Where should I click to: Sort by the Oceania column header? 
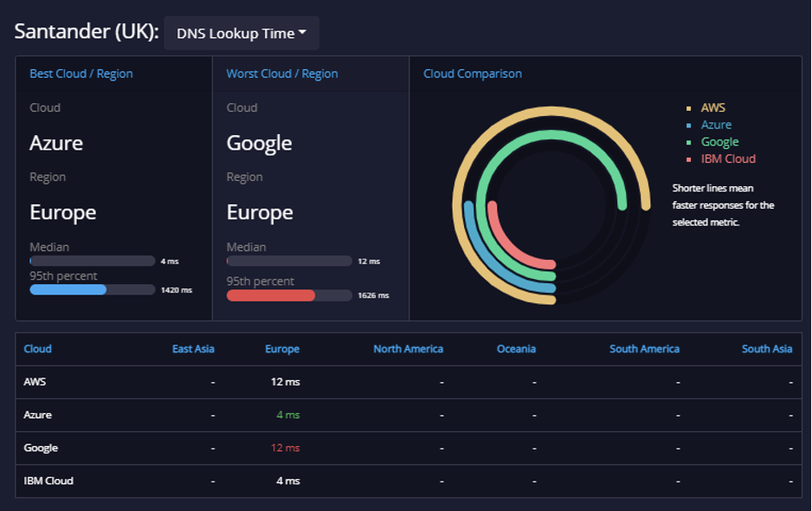(516, 349)
